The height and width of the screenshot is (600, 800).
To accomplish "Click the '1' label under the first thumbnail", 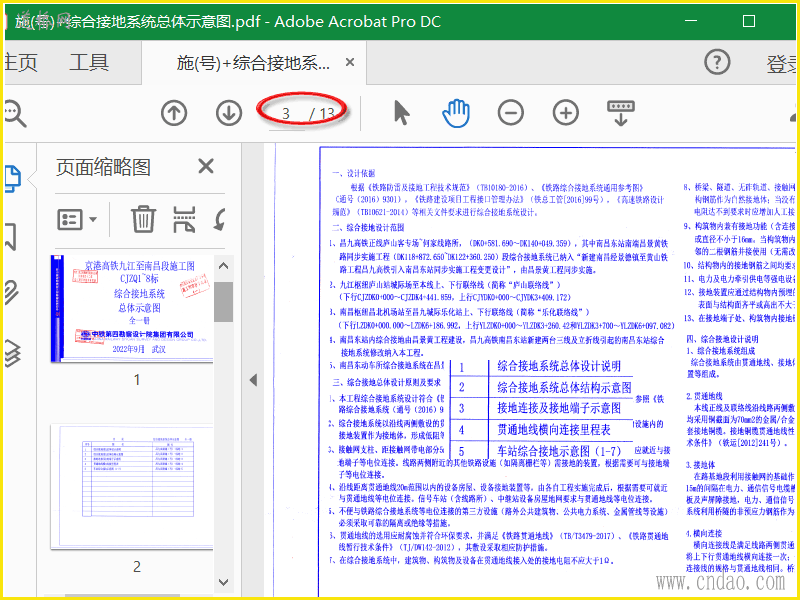I will (137, 380).
